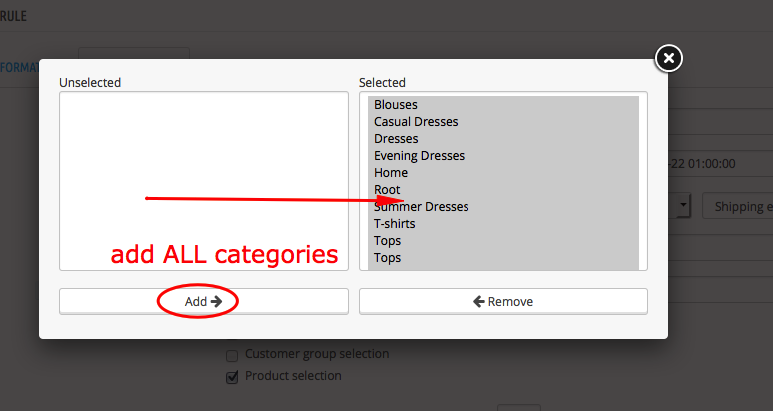Close the category selection dialog
This screenshot has width=773, height=411.
coord(669,59)
